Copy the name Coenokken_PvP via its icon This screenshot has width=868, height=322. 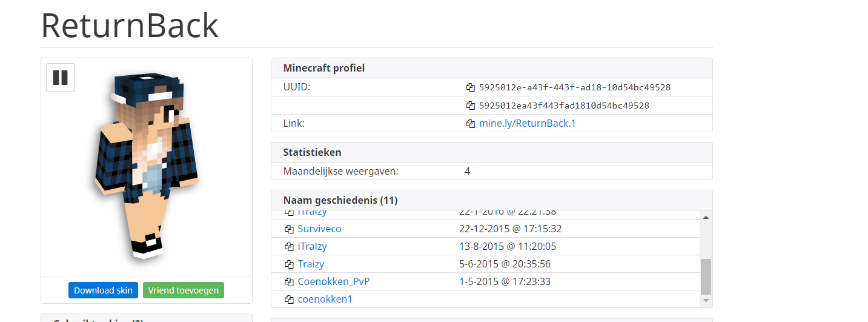tap(289, 282)
